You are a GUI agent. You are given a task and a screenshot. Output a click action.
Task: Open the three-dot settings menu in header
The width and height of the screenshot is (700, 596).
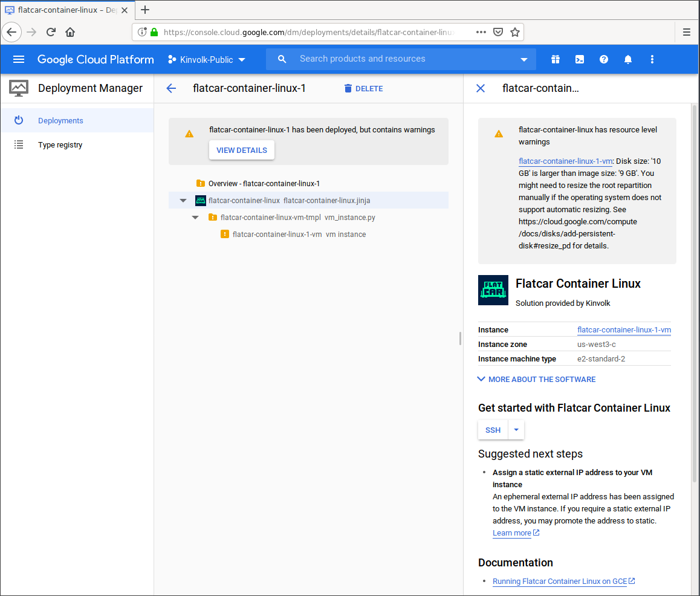coord(652,59)
